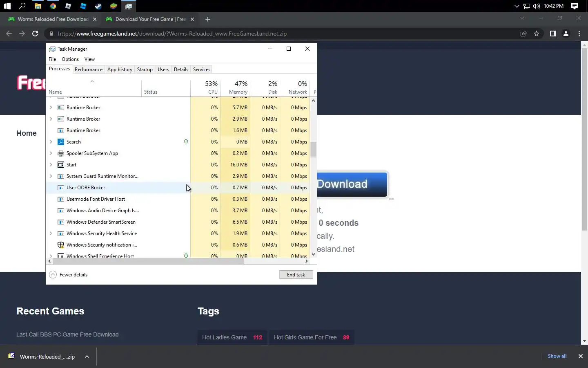Bookmark this page with star icon
Screen dimensions: 588x368
tap(537, 34)
